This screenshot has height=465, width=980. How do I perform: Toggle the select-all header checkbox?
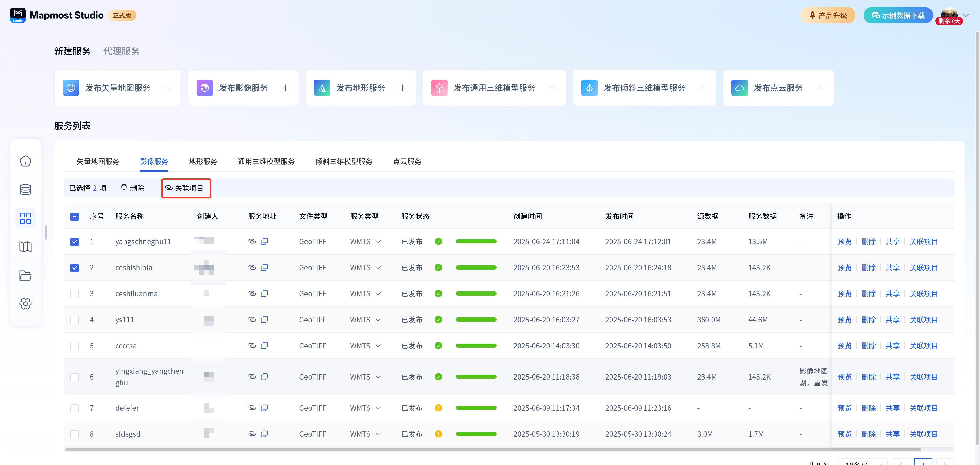[x=75, y=216]
